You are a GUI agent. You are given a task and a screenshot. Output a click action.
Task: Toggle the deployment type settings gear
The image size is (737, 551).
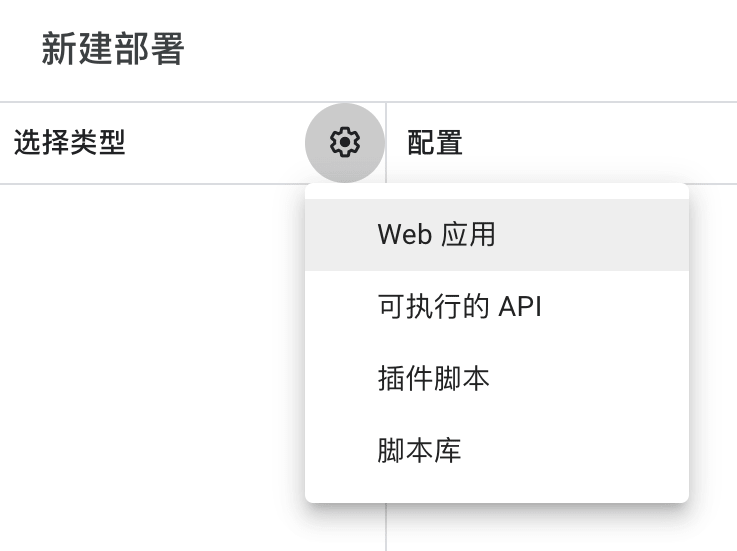pyautogui.click(x=345, y=142)
